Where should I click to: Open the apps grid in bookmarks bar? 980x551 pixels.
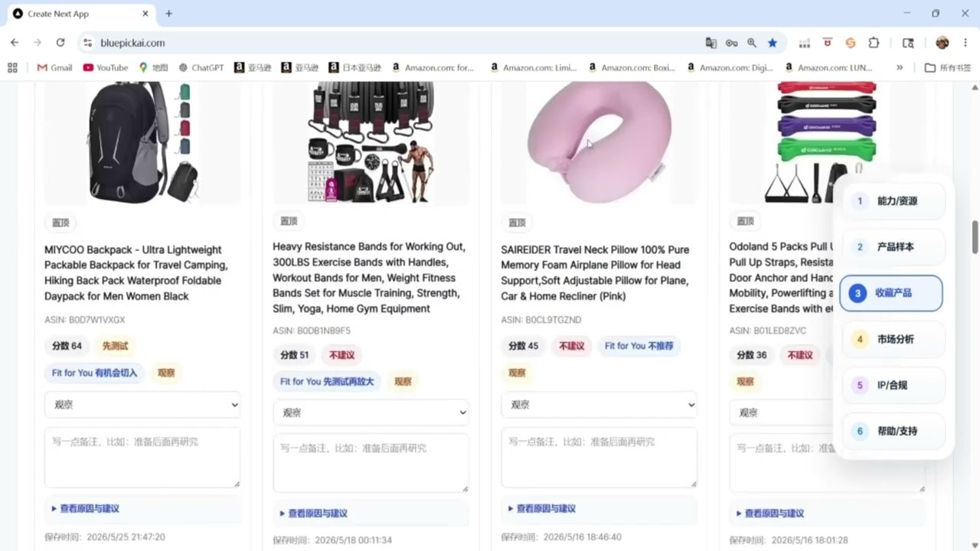(x=12, y=67)
